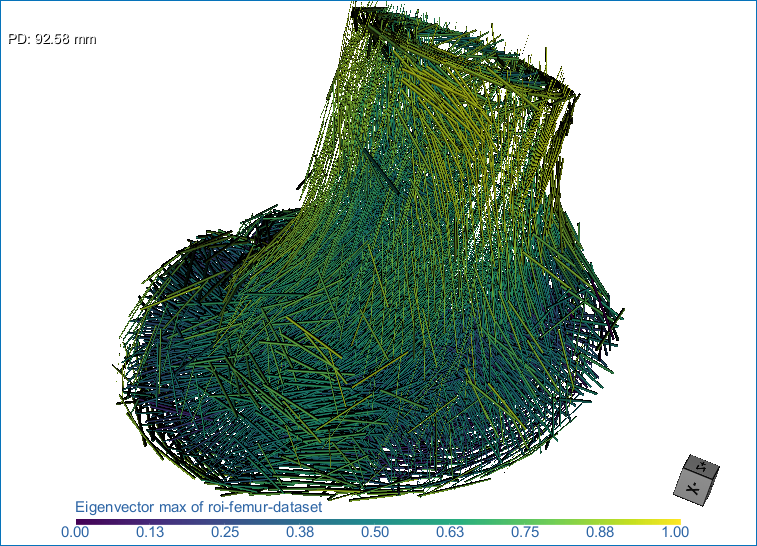Click the dark purple end of the colorbar
Screen dimensions: 757x546
[x=80, y=521]
